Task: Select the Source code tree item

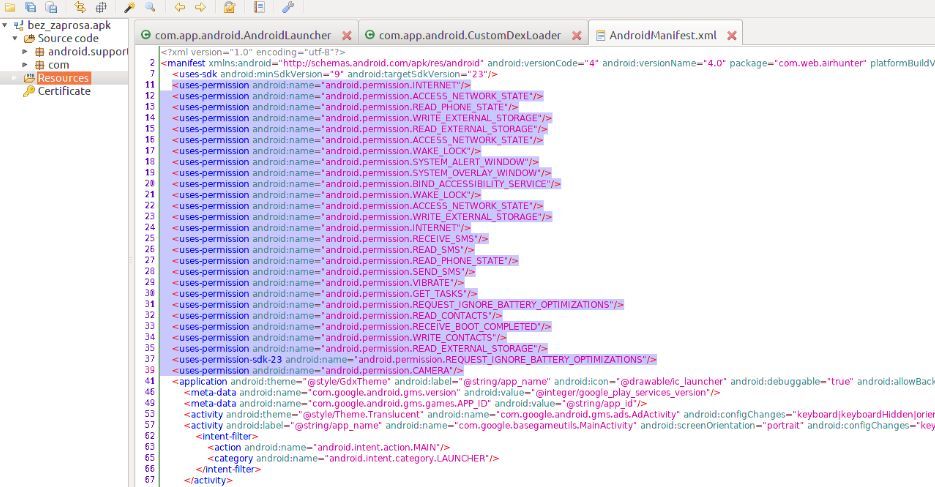Action: [x=68, y=39]
